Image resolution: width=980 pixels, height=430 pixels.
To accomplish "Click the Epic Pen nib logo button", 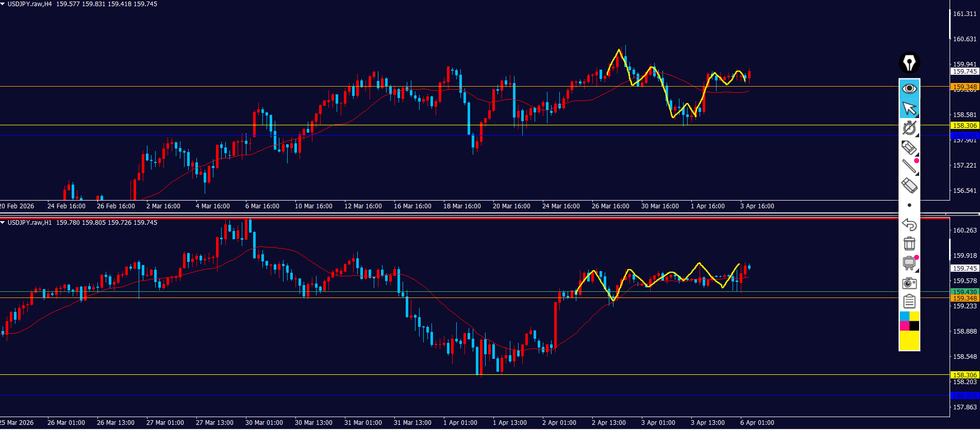I will tap(909, 63).
